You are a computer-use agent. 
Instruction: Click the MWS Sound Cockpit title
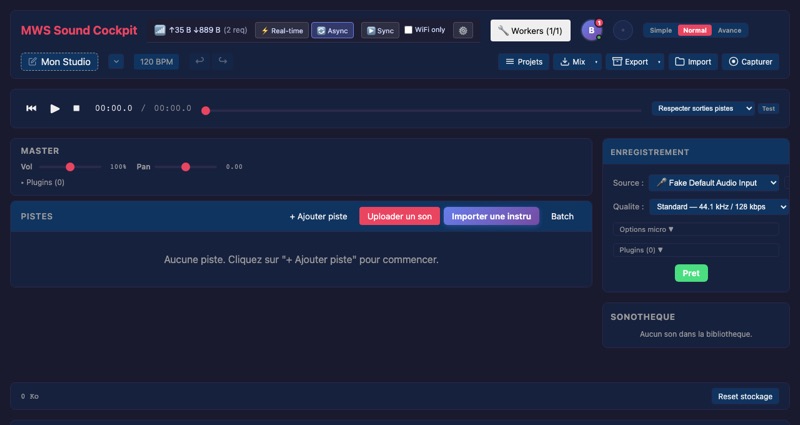point(79,30)
